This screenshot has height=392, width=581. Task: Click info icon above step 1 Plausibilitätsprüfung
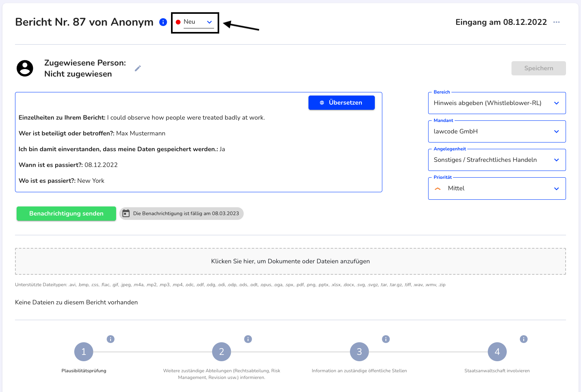click(111, 339)
